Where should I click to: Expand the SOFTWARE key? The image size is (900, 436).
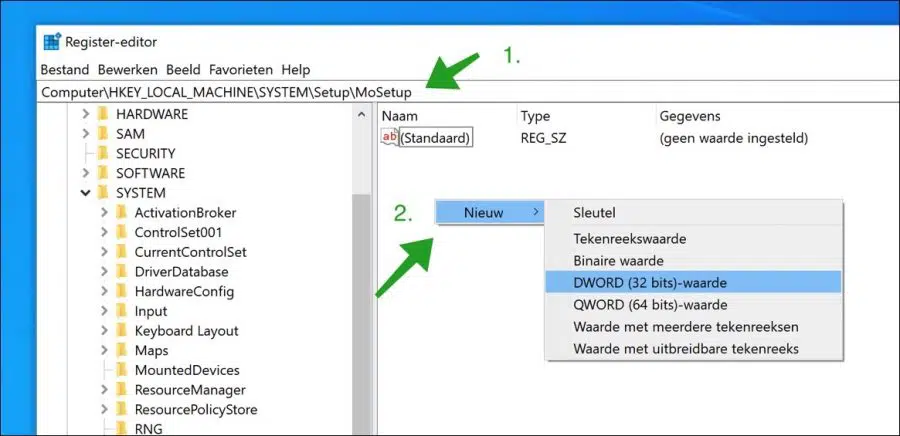86,173
